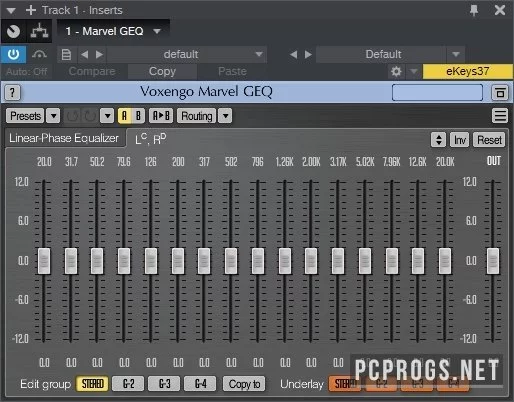Pin the inserts window with pushpin icon

474,10
